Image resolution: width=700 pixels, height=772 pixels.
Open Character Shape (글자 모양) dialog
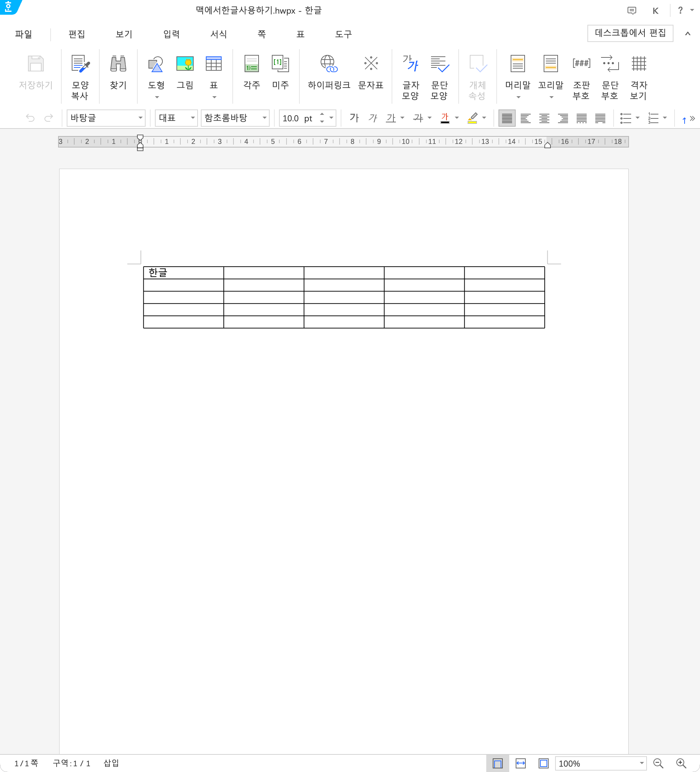(410, 64)
